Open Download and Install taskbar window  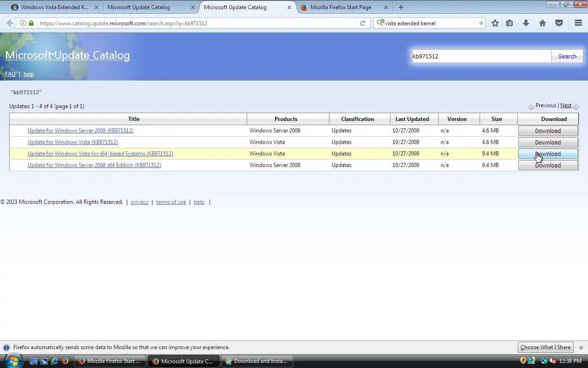pos(257,361)
